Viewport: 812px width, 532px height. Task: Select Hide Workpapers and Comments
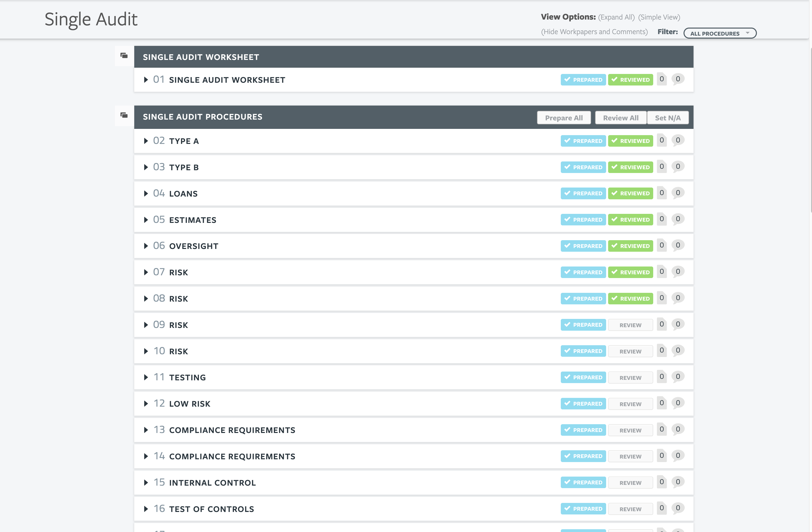pyautogui.click(x=594, y=31)
